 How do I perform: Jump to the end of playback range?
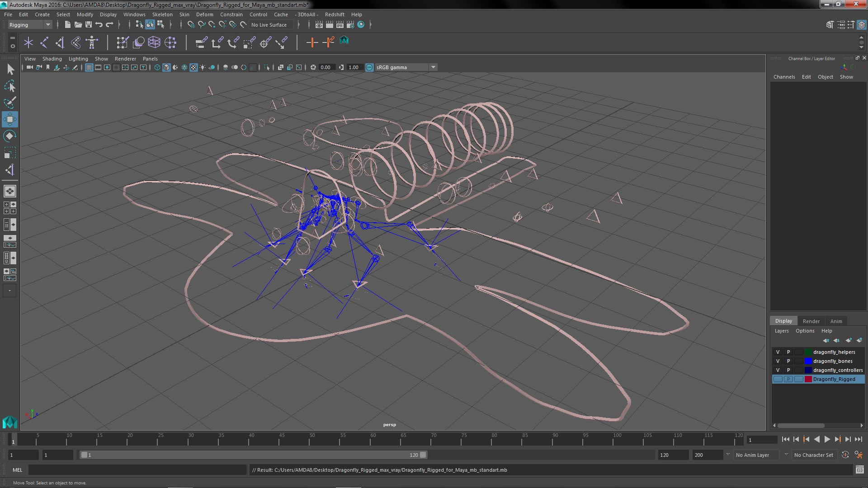click(858, 439)
